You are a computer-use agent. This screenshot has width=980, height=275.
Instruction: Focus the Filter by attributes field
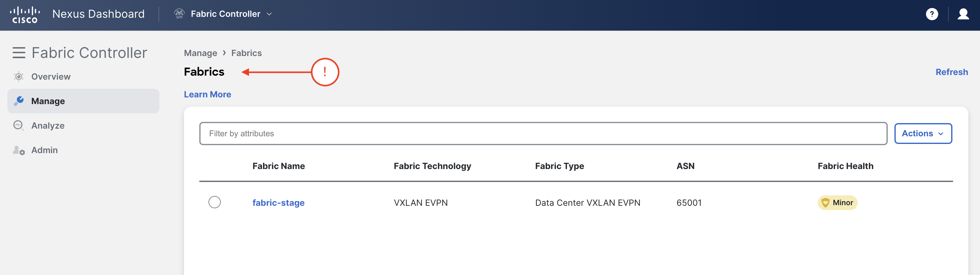click(543, 133)
